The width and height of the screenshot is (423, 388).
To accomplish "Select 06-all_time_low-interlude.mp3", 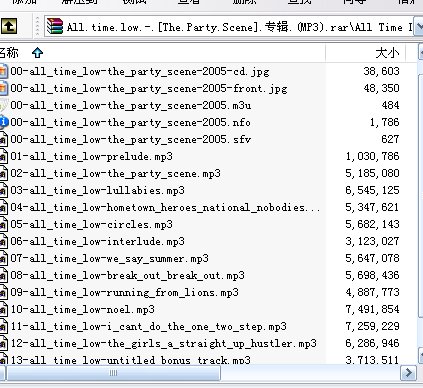I will (x=97, y=241).
